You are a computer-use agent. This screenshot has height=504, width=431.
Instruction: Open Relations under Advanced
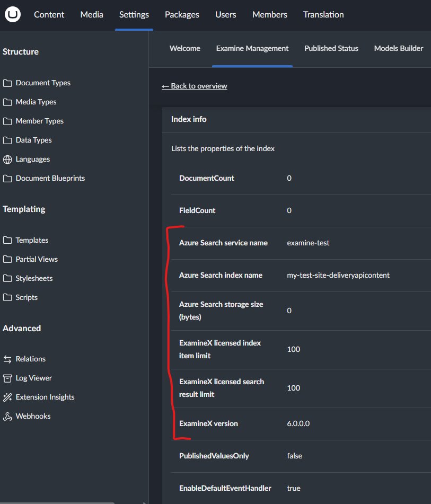pyautogui.click(x=31, y=359)
